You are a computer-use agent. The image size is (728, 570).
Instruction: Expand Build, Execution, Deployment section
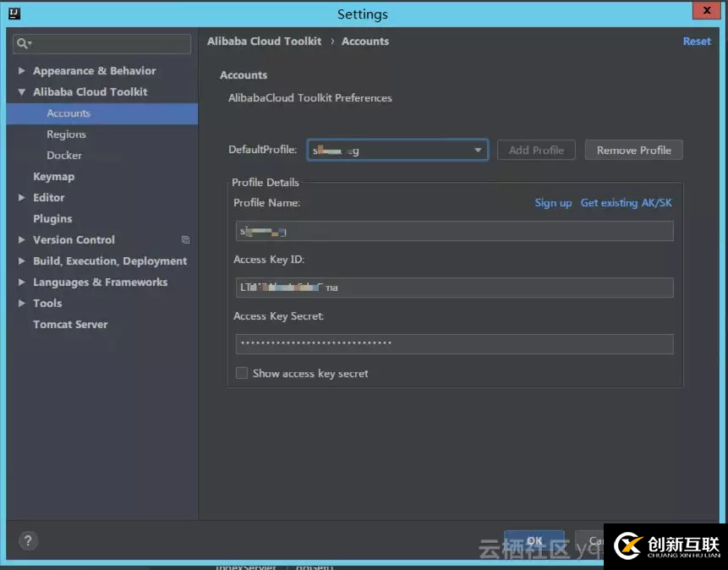22,261
